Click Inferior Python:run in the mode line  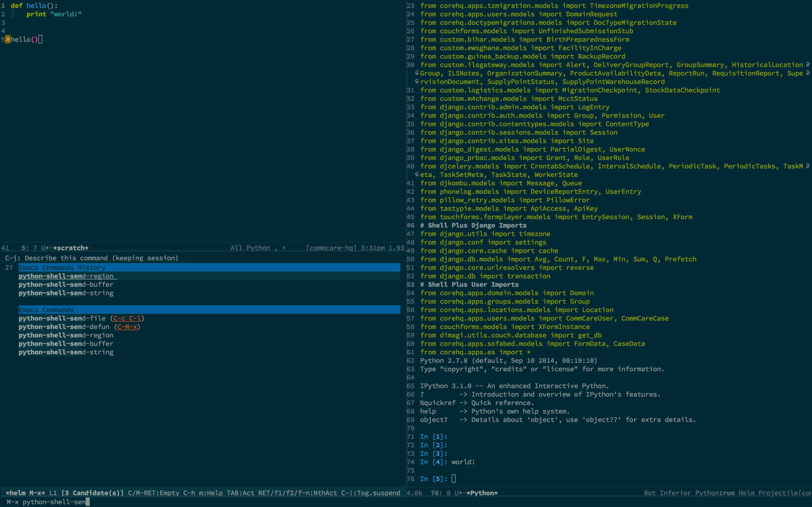click(x=697, y=493)
